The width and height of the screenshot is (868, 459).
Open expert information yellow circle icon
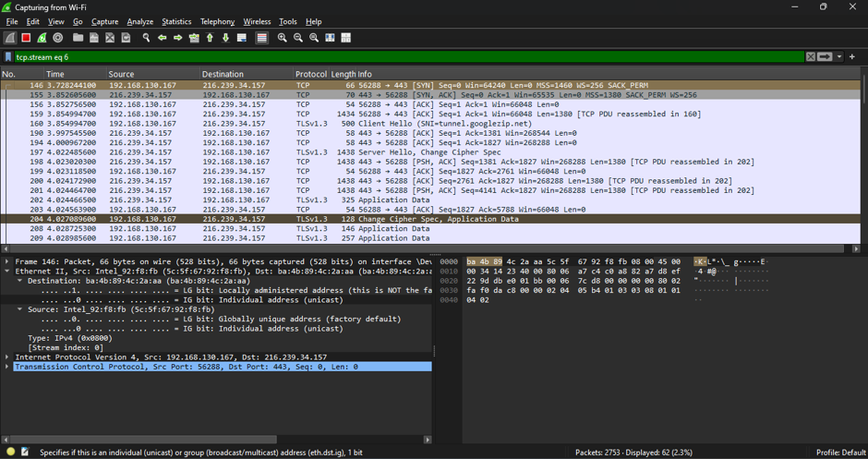(10, 453)
